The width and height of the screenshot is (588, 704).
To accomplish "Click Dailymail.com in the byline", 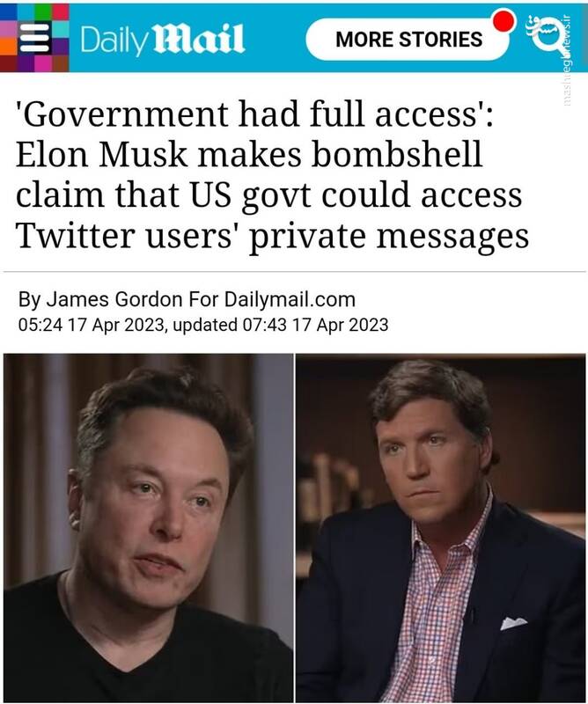I will pos(290,299).
